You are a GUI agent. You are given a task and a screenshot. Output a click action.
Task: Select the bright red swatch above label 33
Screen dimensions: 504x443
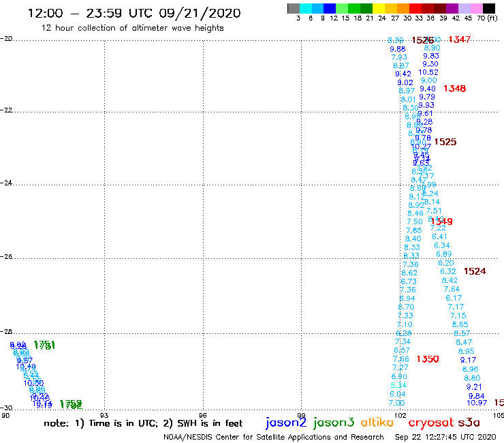pos(415,8)
